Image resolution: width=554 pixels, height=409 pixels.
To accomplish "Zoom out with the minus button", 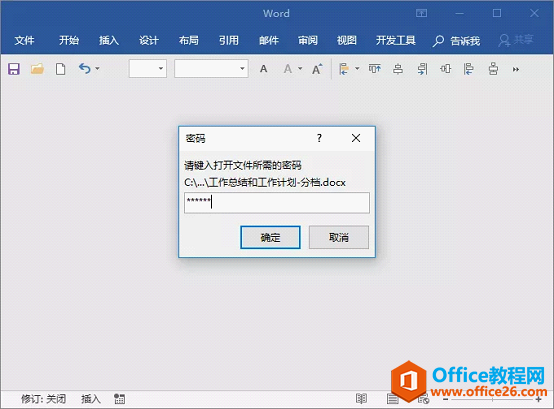I will click(x=446, y=399).
